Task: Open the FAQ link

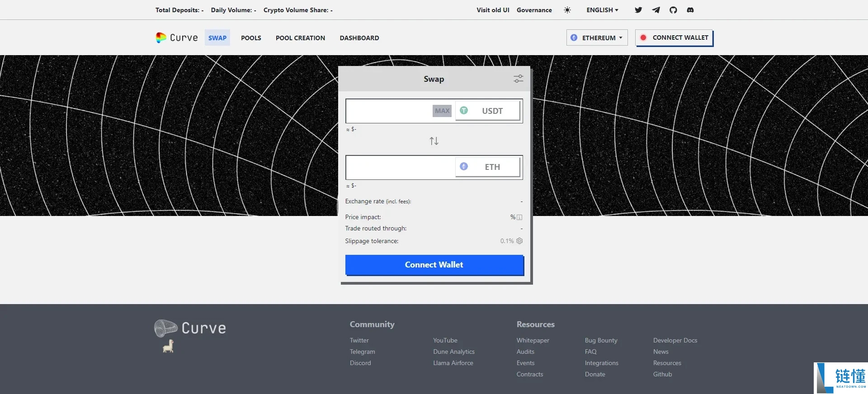Action: pos(590,352)
